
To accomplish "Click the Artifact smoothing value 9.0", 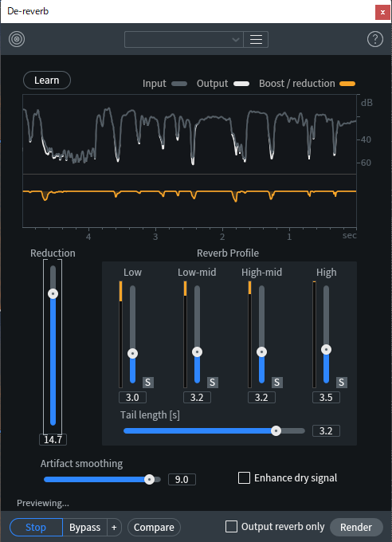I will [182, 480].
